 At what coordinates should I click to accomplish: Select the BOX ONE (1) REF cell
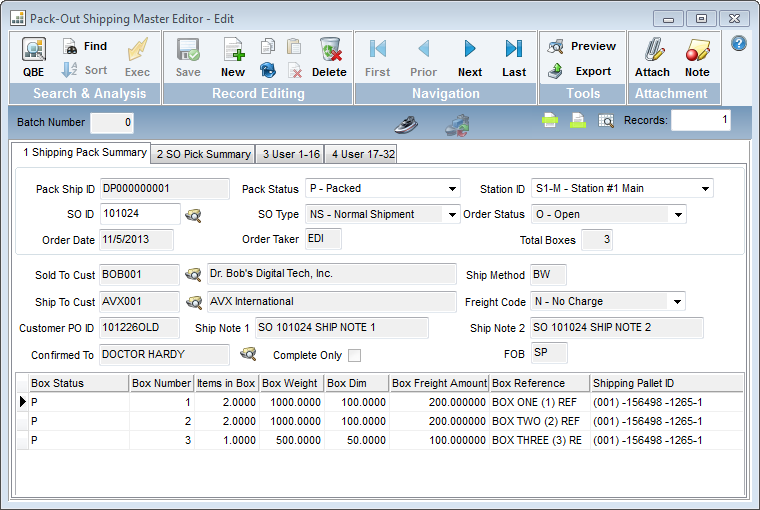click(x=539, y=402)
